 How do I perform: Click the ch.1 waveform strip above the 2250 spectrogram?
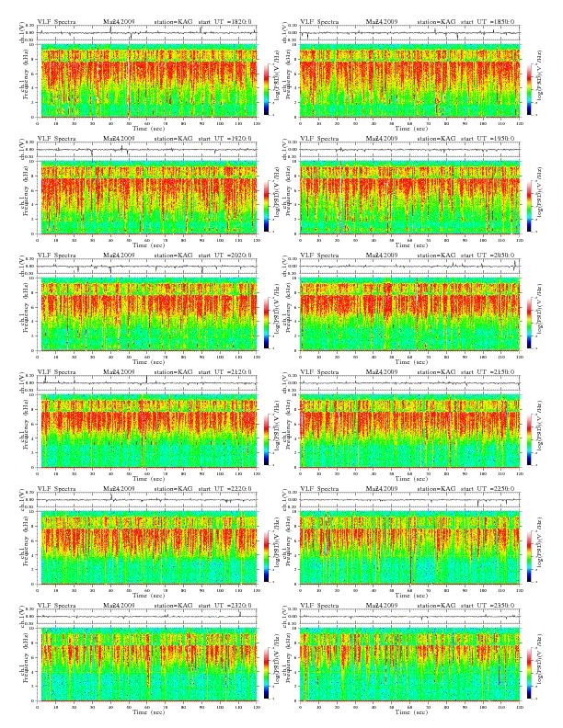(409, 500)
